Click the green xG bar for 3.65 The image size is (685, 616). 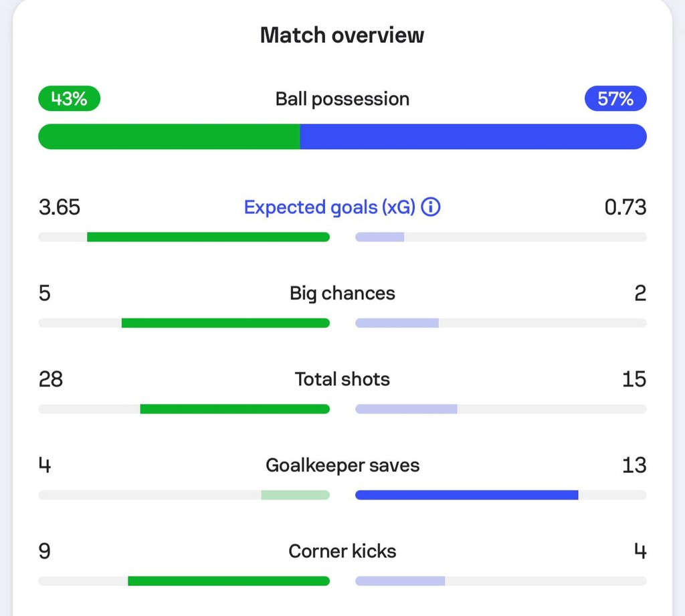point(209,237)
